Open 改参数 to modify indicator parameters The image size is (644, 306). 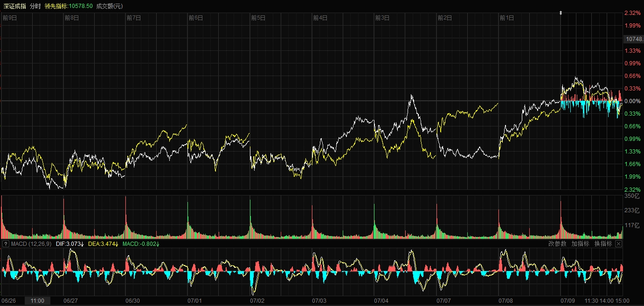tap(557, 244)
